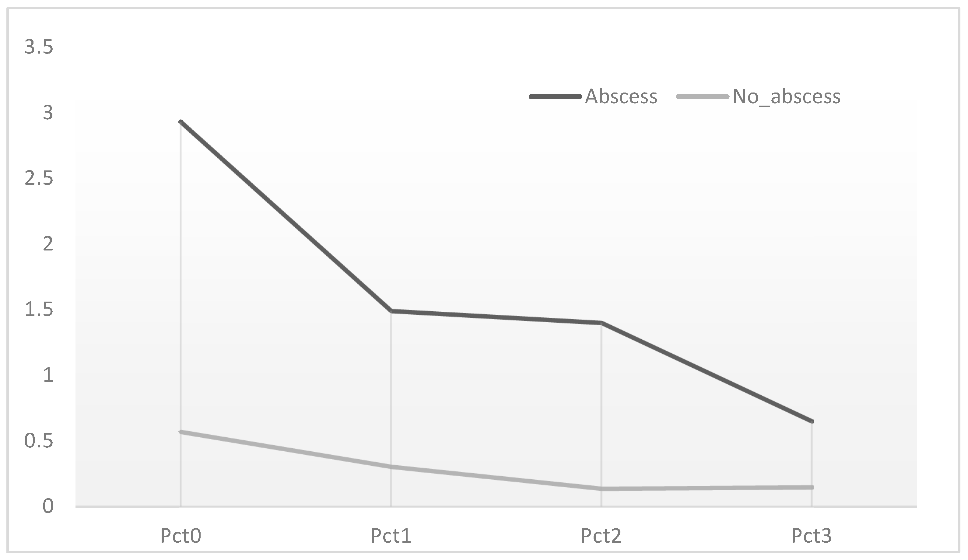968x560 pixels.
Task: Select the dark Abscess legend line swatch
Action: (x=555, y=97)
